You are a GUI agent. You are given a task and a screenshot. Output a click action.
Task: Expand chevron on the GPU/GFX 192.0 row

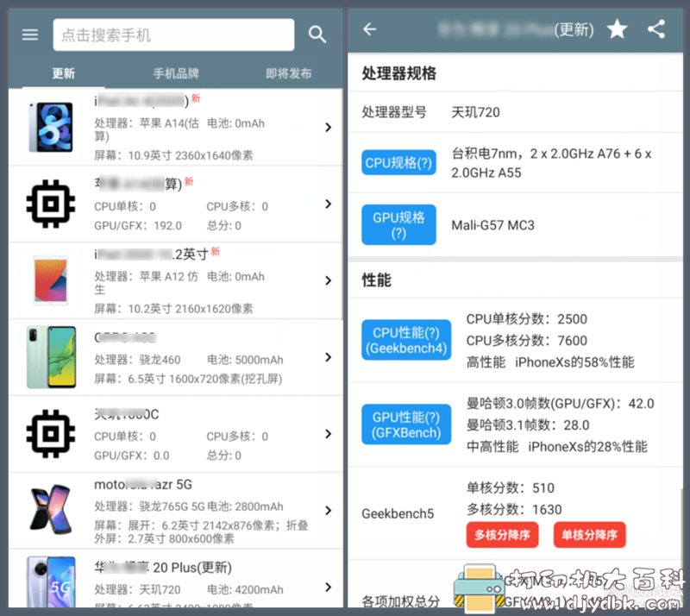point(328,204)
